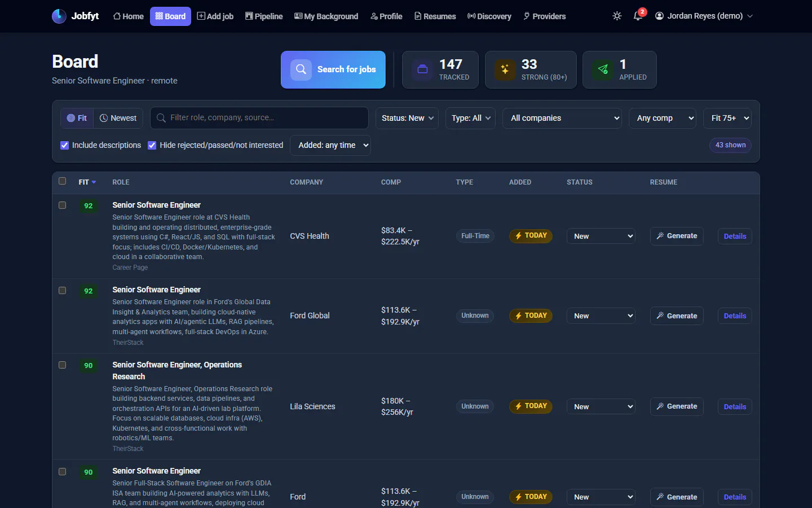Click the tracked jobs briefcase icon

pyautogui.click(x=422, y=69)
